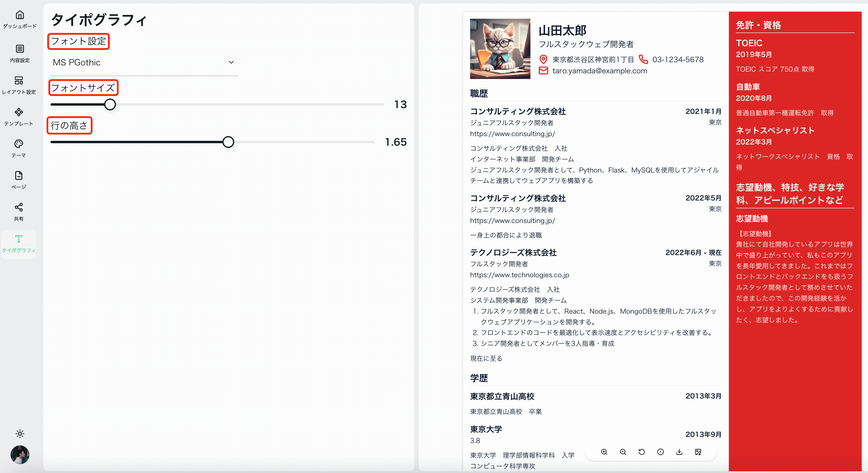
Task: Click the 2021年1月 entry's https://www.consulting.jp/ link
Action: (513, 134)
